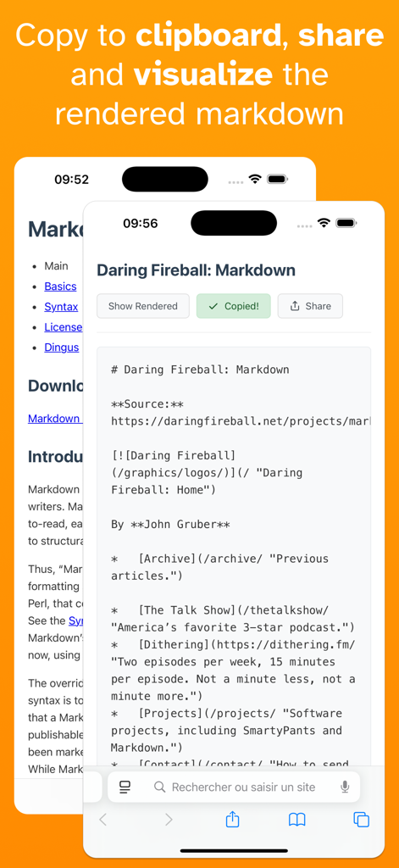This screenshot has width=399, height=868.
Task: Tap the Copied! button
Action: pos(234,306)
